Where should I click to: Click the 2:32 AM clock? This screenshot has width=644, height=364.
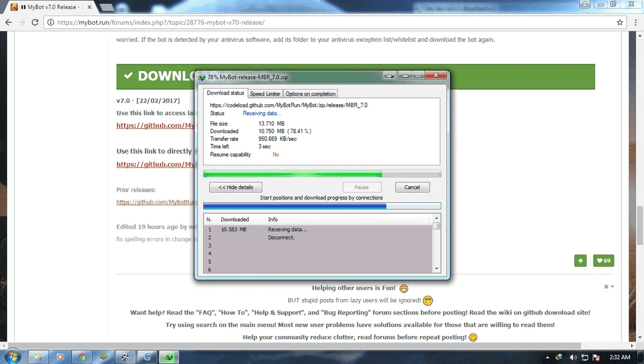tap(619, 357)
